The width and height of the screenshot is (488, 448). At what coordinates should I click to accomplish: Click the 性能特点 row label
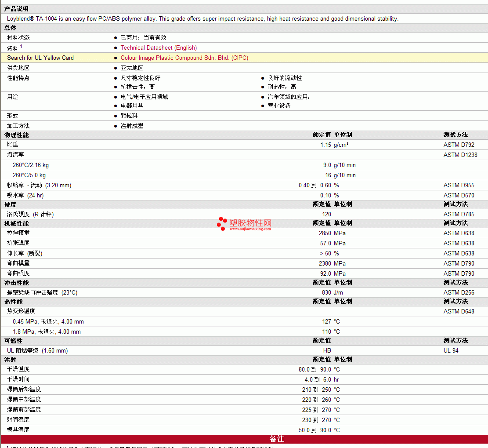click(18, 78)
